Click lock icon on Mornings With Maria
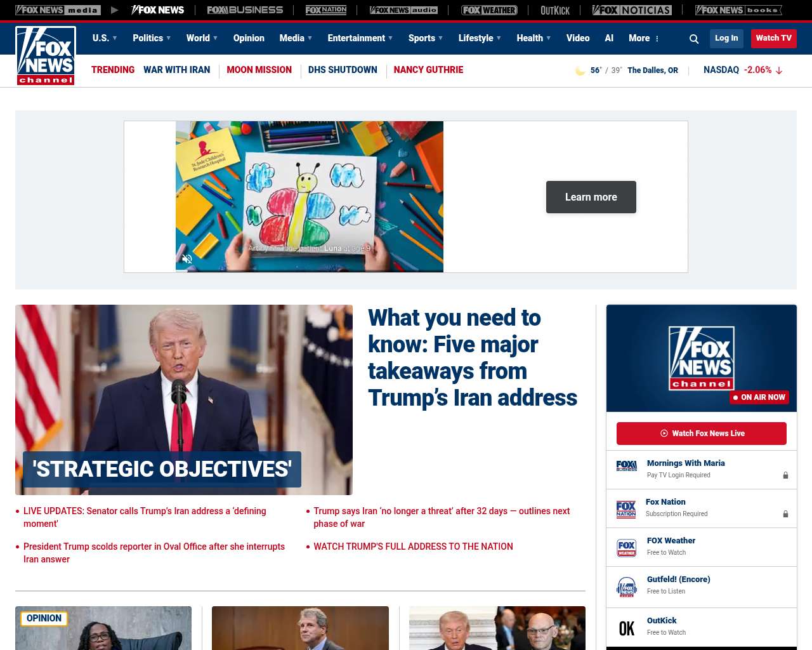This screenshot has height=650, width=812. (x=785, y=475)
